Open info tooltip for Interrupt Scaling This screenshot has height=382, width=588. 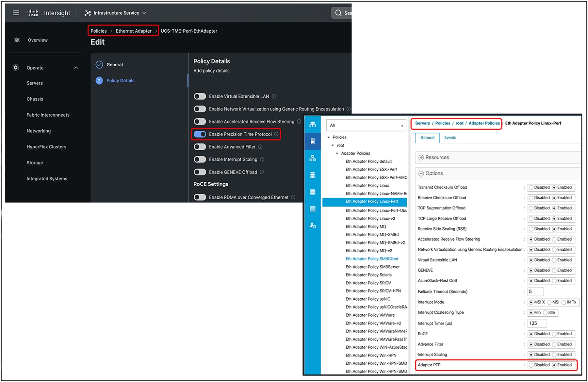(262, 159)
